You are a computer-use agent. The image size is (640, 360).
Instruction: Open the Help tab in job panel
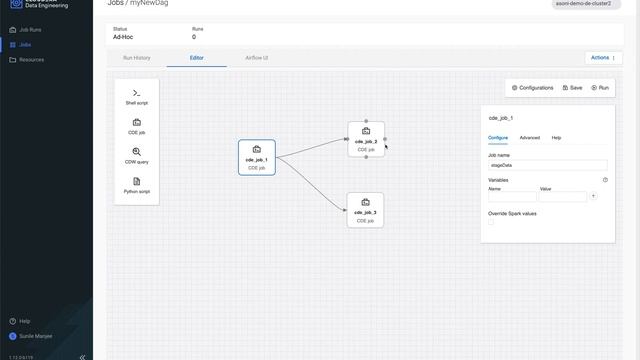click(x=556, y=138)
